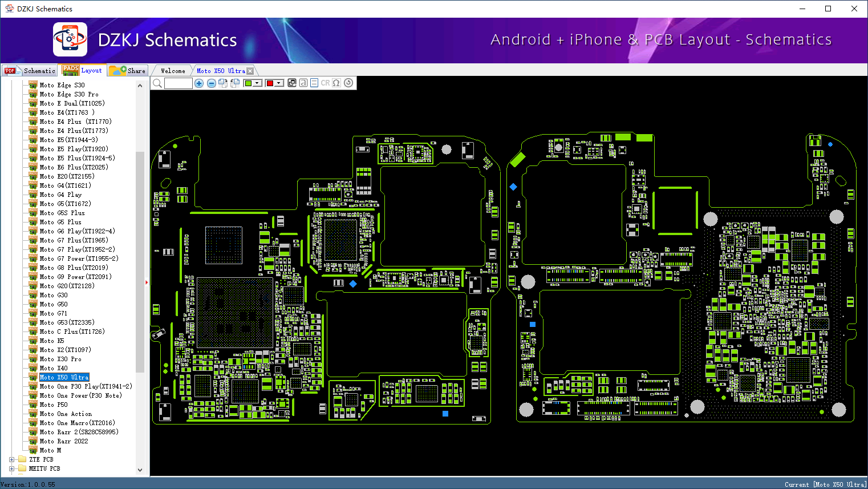Click the chip icon beside Moto M

[x=33, y=450]
